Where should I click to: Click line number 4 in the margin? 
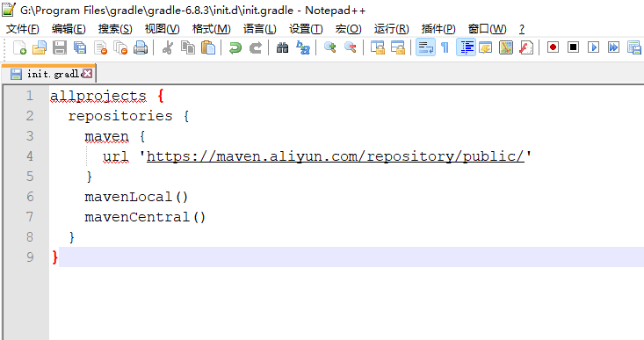pos(30,156)
